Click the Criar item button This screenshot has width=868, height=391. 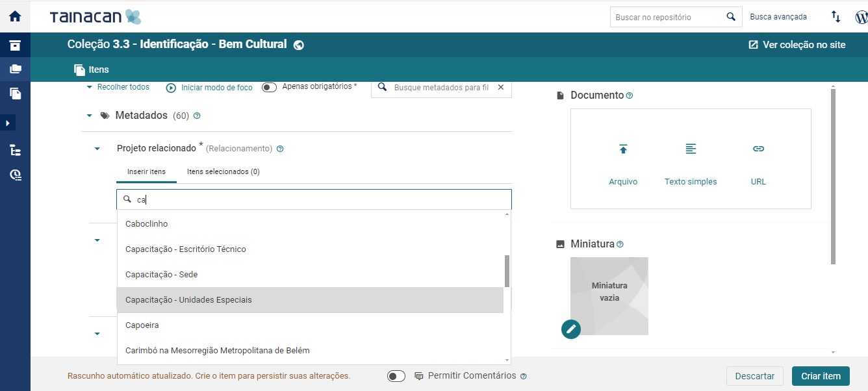[x=821, y=376]
